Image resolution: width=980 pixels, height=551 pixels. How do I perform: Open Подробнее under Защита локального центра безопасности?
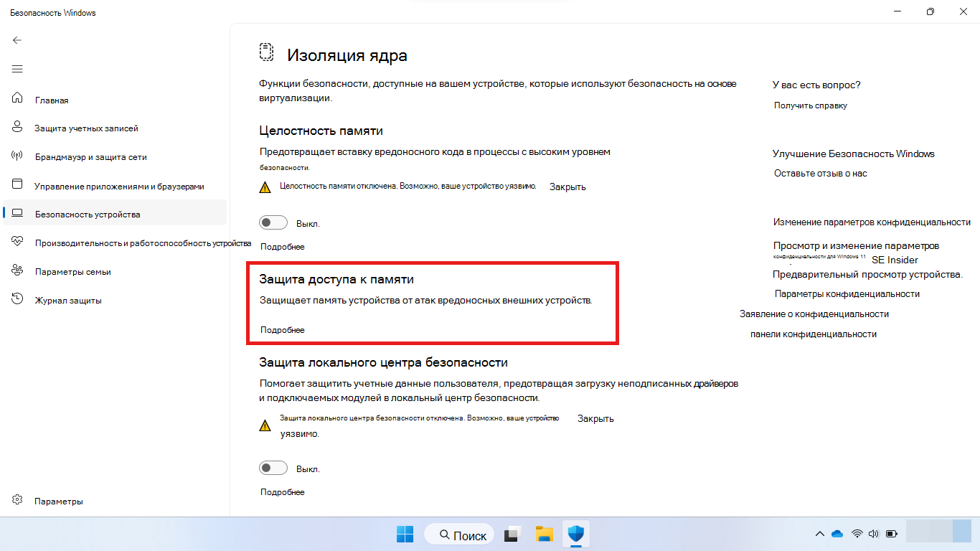[282, 492]
